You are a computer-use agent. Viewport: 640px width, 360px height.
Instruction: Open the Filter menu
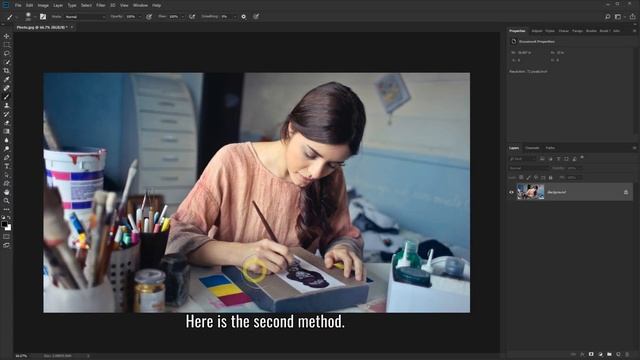click(101, 5)
